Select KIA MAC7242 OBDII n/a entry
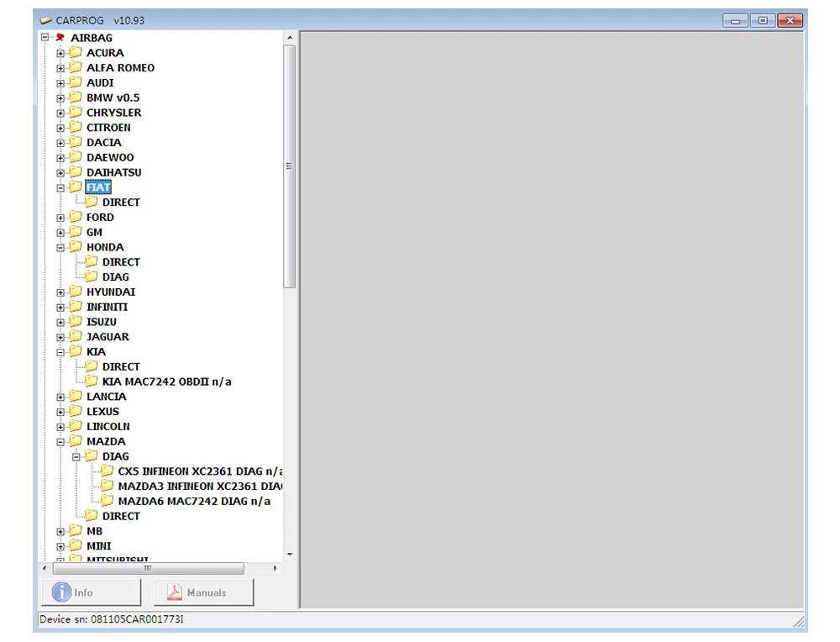This screenshot has height=642, width=840. (x=166, y=382)
